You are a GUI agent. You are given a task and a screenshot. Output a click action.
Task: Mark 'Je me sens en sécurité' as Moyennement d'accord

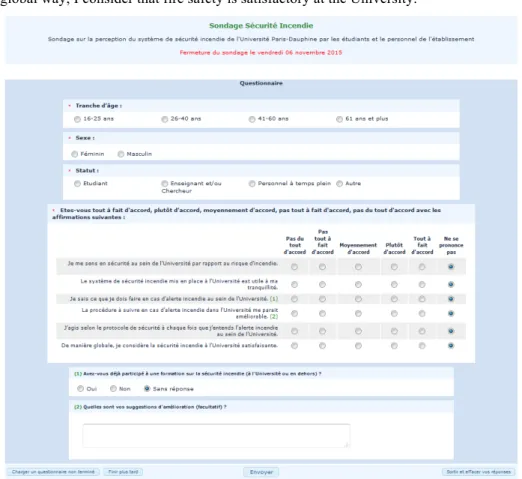click(x=358, y=267)
